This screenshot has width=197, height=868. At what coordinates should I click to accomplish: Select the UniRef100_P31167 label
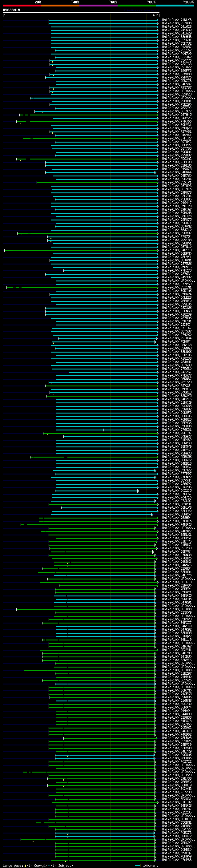[x=177, y=50]
